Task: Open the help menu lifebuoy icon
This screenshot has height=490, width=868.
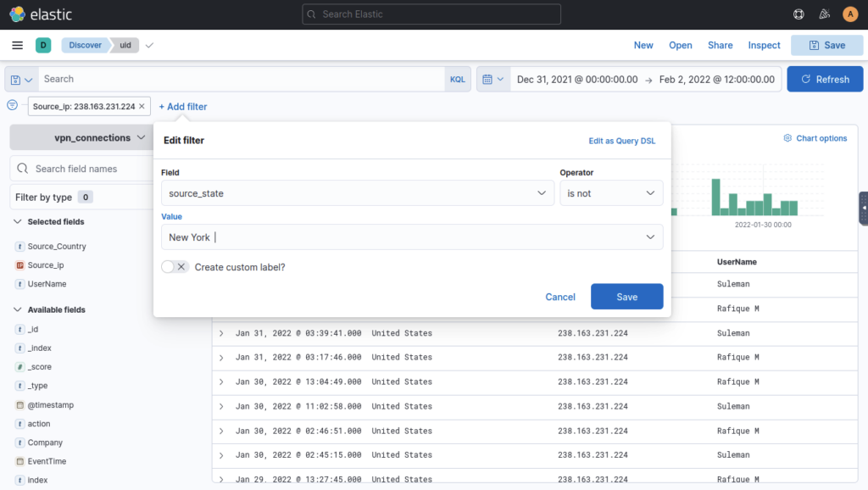Action: click(798, 14)
